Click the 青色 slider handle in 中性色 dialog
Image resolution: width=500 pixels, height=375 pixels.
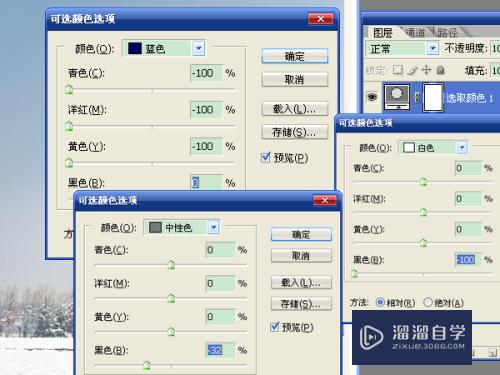tap(171, 265)
